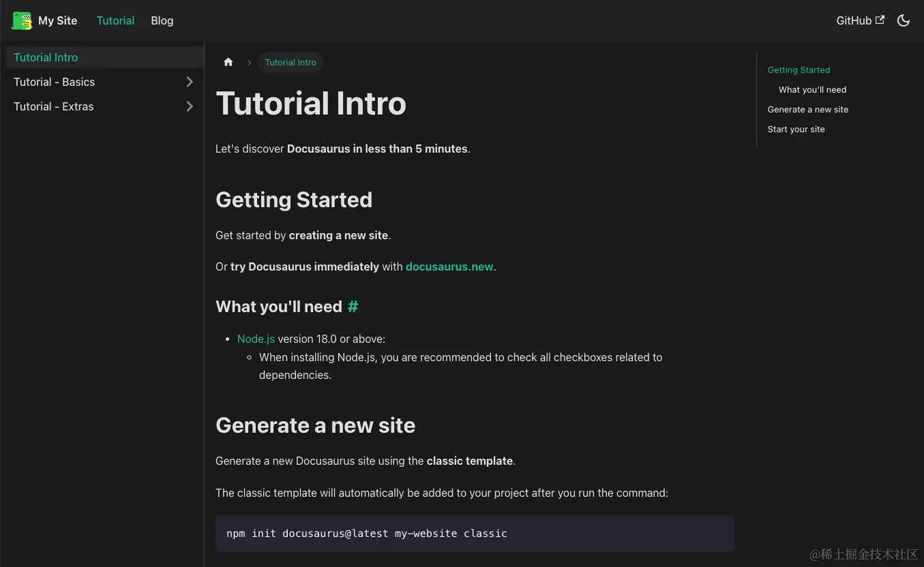This screenshot has height=567, width=924.
Task: Click the home icon in breadcrumbs
Action: 228,62
